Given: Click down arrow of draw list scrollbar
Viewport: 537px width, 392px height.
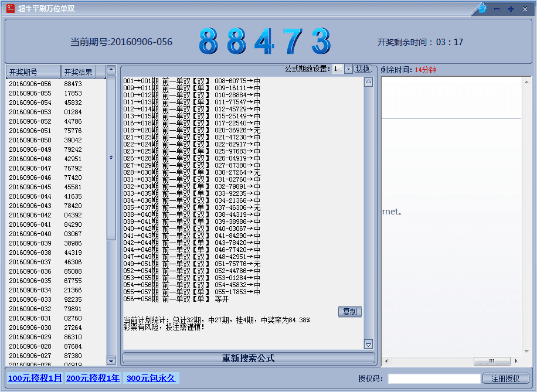Looking at the screenshot, I should pos(111,360).
